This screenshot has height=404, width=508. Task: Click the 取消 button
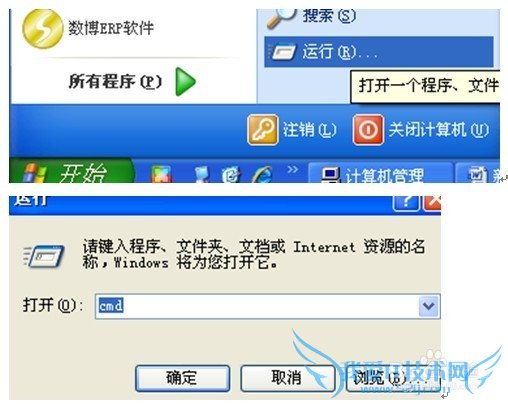click(x=287, y=378)
